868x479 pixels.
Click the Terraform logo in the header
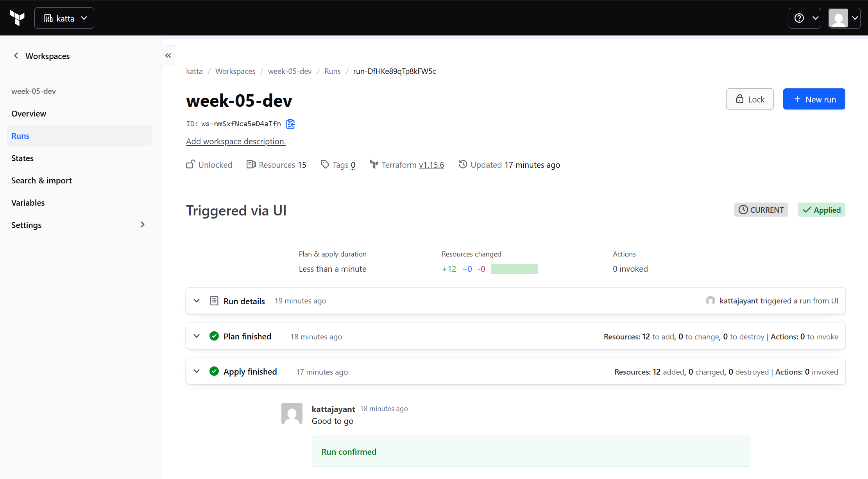[x=17, y=18]
